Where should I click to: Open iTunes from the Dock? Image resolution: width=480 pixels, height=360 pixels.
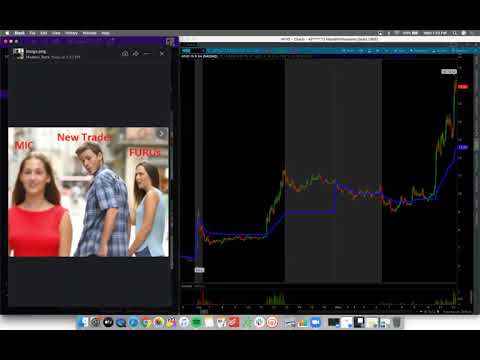pos(184,322)
